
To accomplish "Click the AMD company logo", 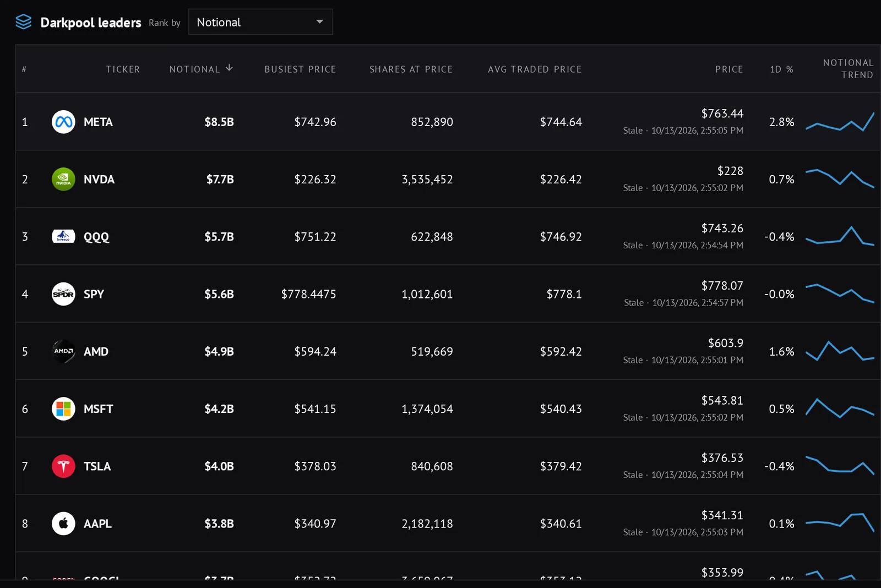I will click(63, 351).
